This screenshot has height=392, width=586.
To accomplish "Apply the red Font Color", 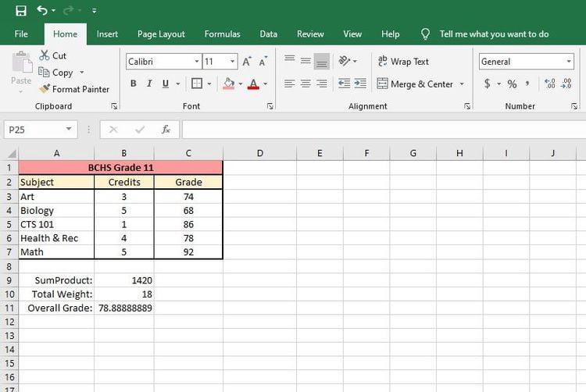I will click(253, 84).
